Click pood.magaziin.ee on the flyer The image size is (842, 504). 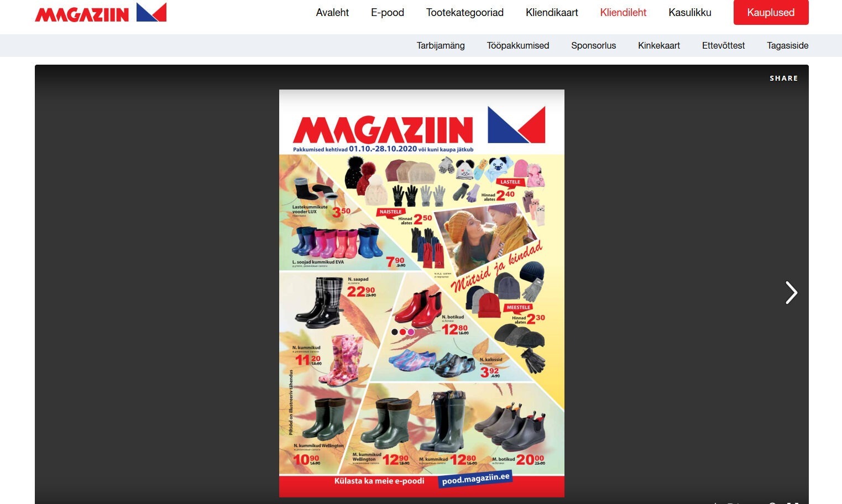click(x=475, y=479)
